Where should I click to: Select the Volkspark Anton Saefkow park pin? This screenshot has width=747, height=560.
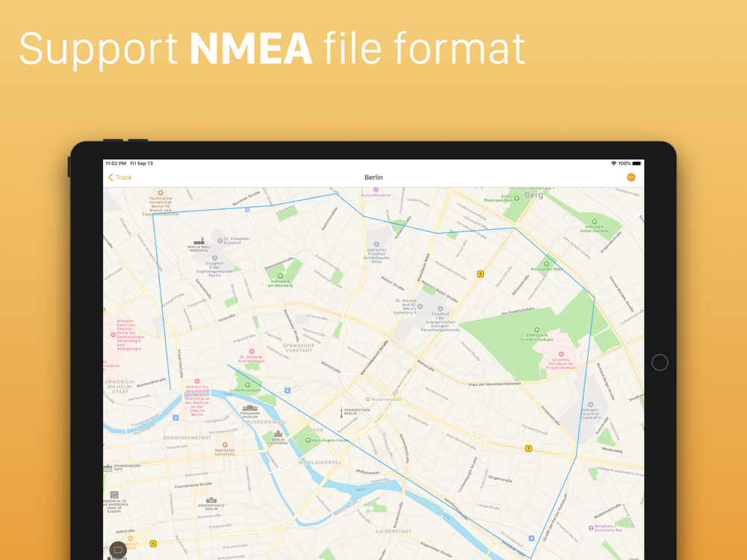click(x=594, y=222)
